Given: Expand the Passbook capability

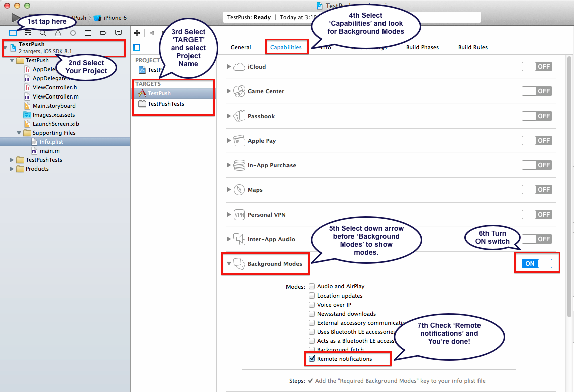Looking at the screenshot, I should [229, 116].
